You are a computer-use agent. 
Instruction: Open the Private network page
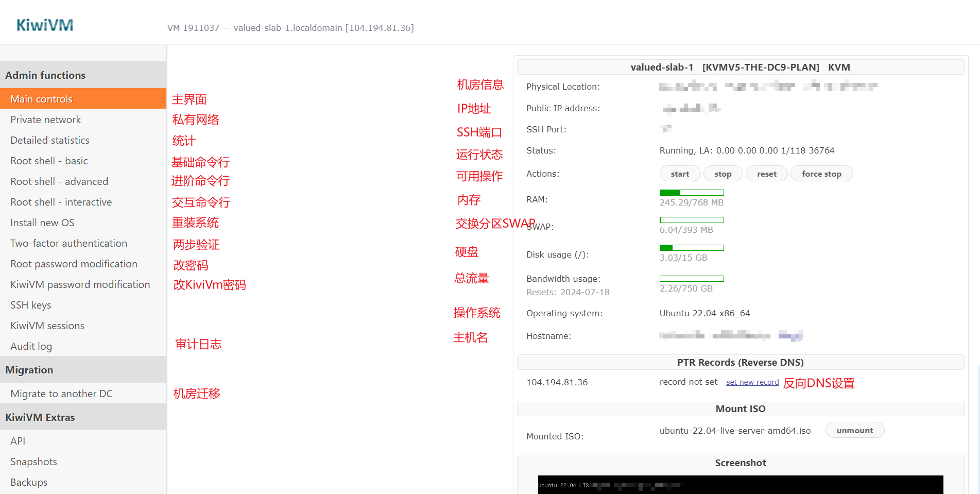point(45,120)
